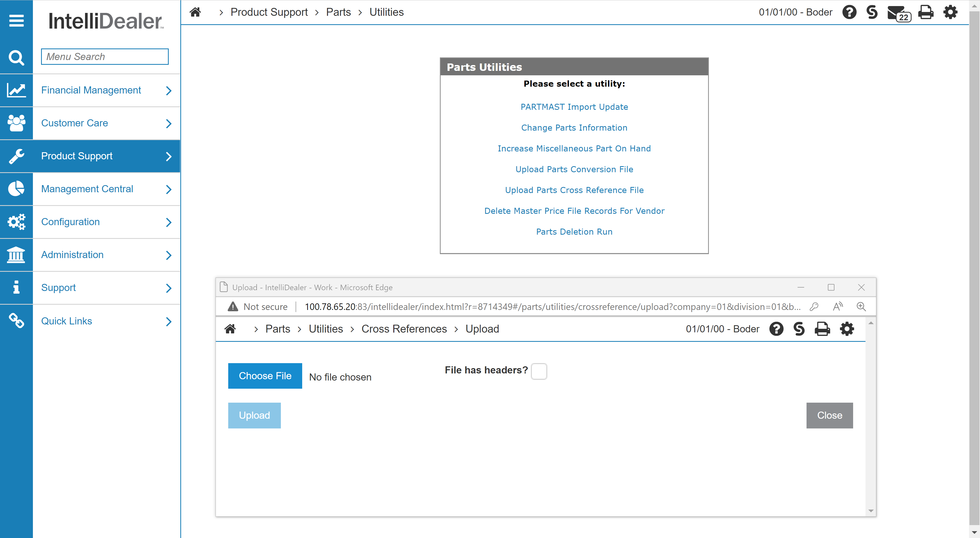980x538 pixels.
Task: Toggle the hamburger menu icon
Action: [16, 21]
